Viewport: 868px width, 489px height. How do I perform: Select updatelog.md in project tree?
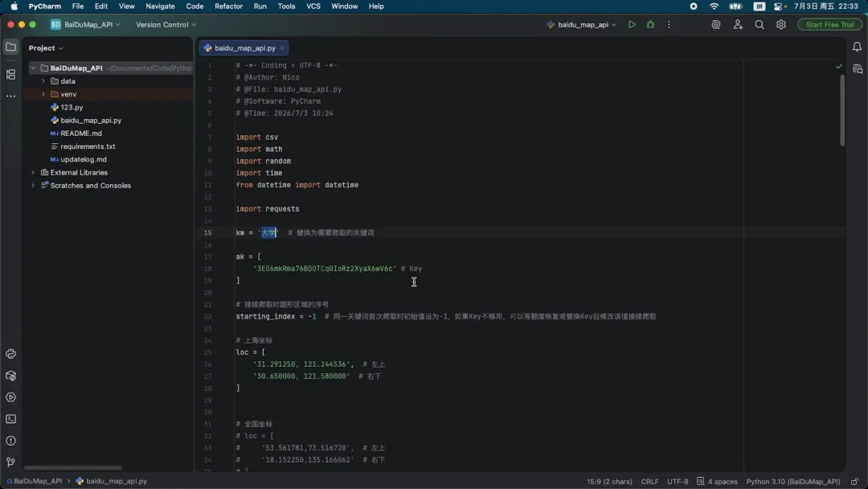(83, 159)
